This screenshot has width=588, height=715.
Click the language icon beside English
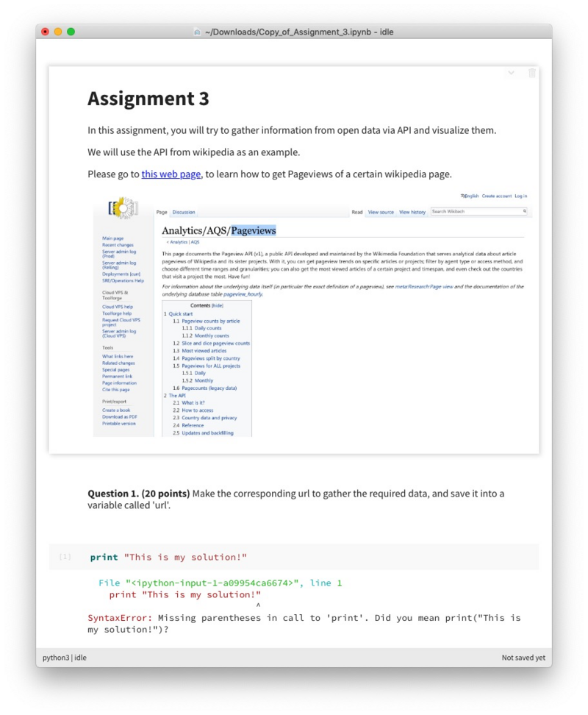[x=462, y=196]
